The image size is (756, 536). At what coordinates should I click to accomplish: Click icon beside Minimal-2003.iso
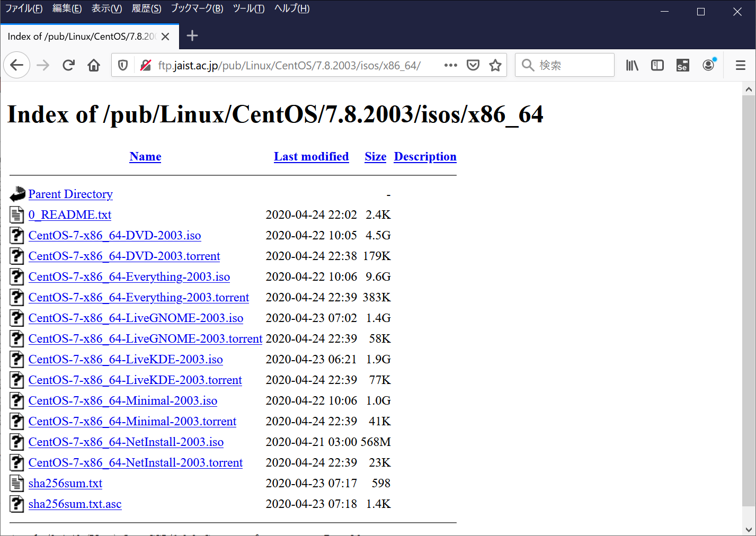coord(17,400)
